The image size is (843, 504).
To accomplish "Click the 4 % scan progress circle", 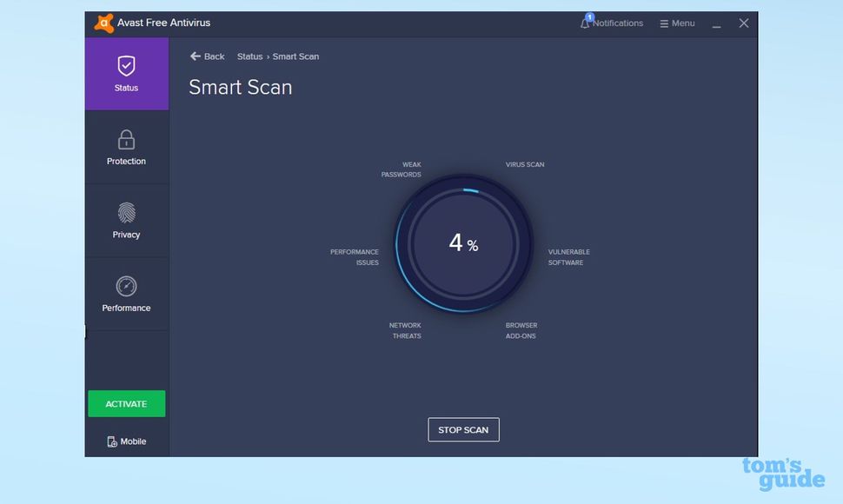I will pos(463,243).
